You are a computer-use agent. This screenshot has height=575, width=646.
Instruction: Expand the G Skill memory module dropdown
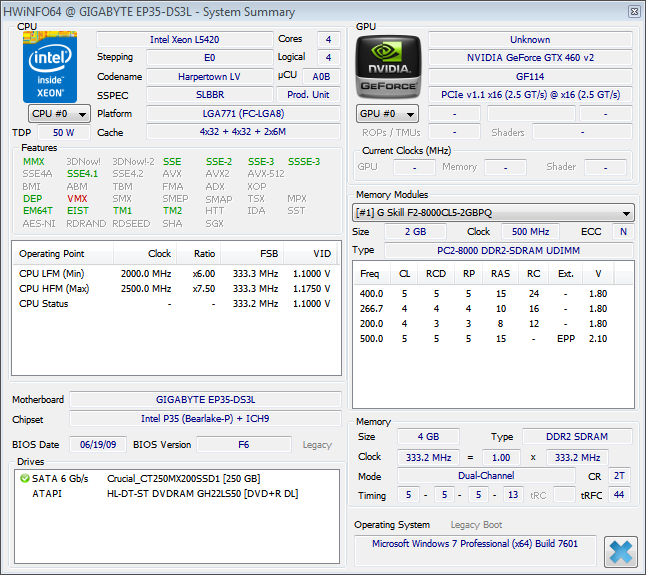(493, 213)
